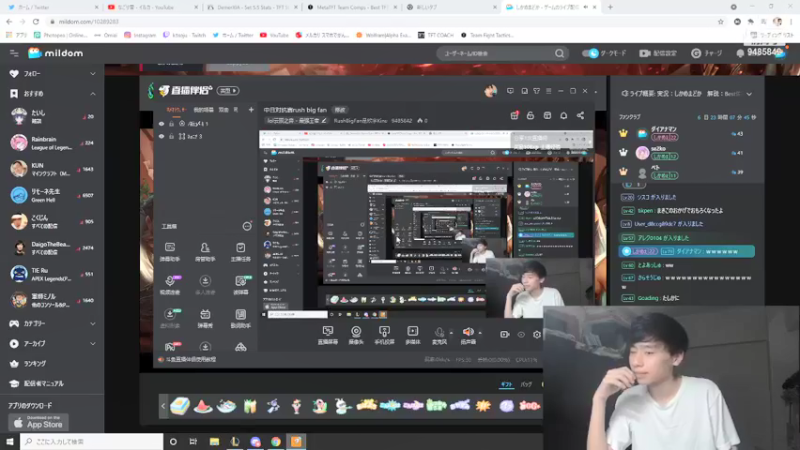Click the add scene plus icon
Image resolution: width=800 pixels, height=450 pixels.
[x=251, y=110]
